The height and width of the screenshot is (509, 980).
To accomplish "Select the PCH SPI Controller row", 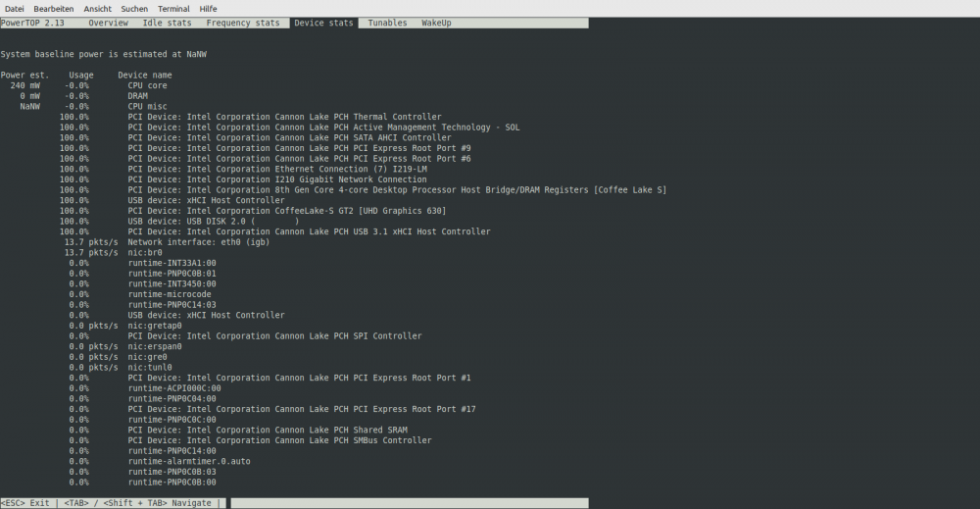I will coord(246,336).
